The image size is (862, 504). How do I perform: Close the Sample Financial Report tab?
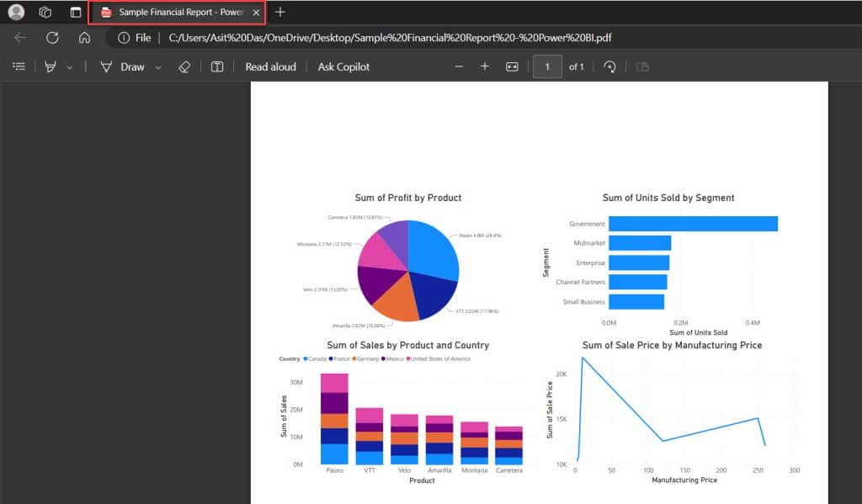tap(256, 13)
